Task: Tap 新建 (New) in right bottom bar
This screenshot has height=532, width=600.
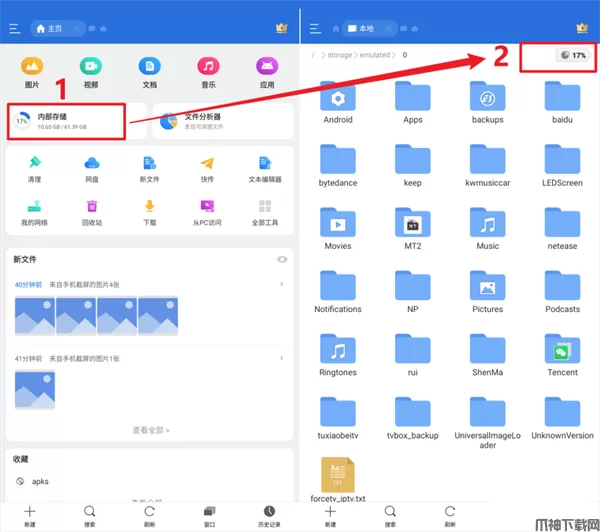Action: tap(330, 516)
